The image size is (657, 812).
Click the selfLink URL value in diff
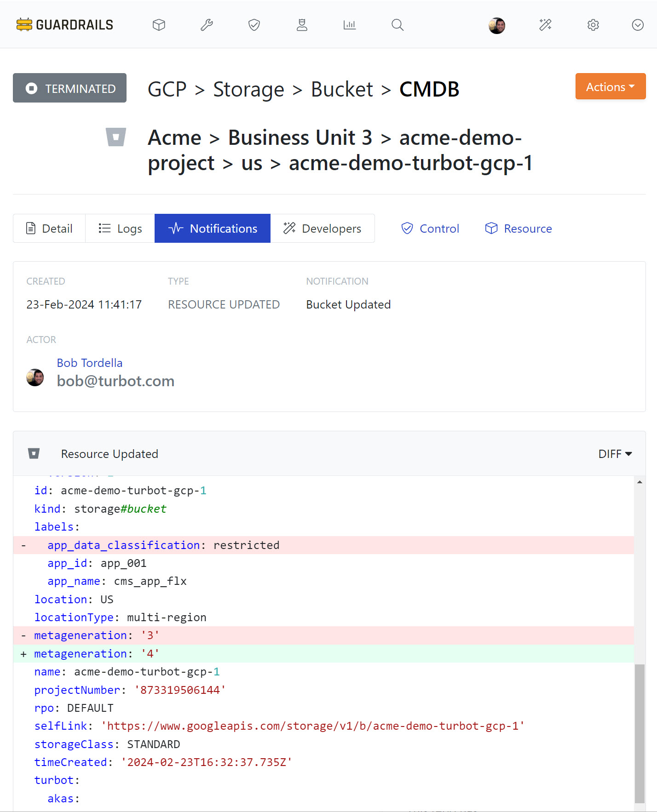pyautogui.click(x=313, y=726)
